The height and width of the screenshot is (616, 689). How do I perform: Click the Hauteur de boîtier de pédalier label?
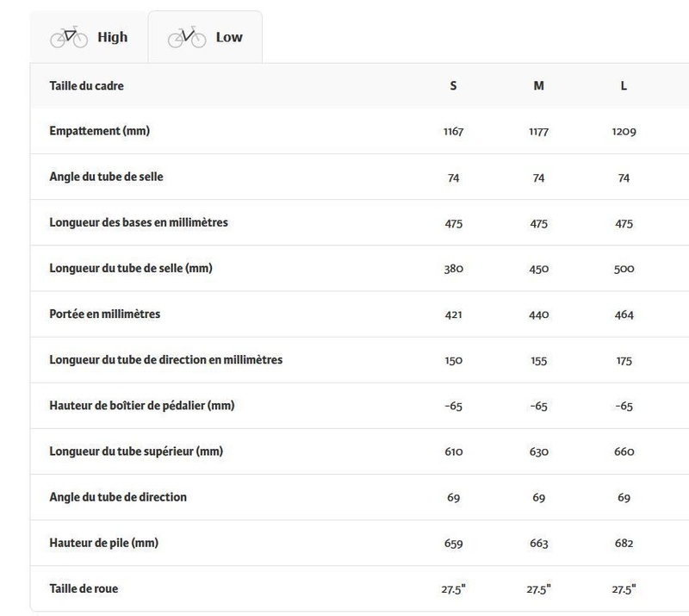[x=142, y=405]
